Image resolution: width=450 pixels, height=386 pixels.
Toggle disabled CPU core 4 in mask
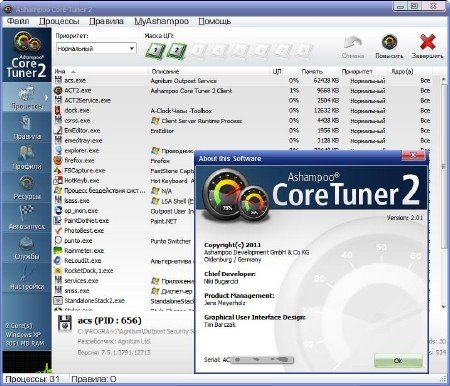(218, 51)
